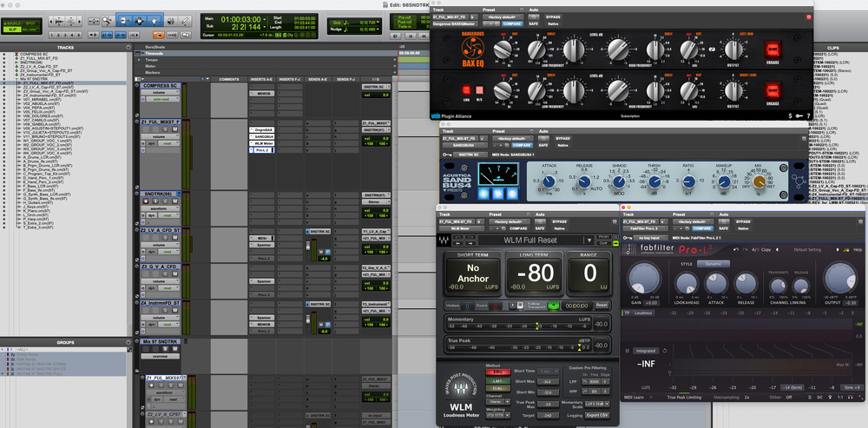
Task: Open Pro-L 2 no key input selector
Action: [x=650, y=238]
